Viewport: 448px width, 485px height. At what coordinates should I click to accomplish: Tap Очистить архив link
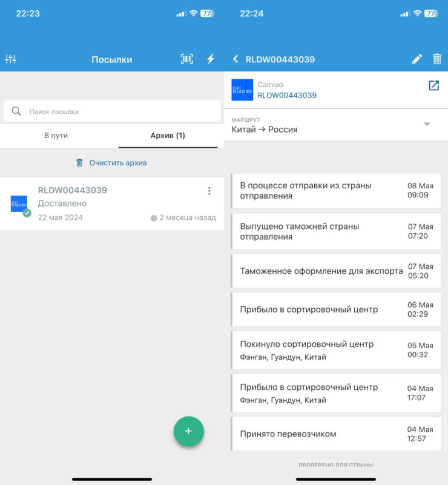[111, 163]
